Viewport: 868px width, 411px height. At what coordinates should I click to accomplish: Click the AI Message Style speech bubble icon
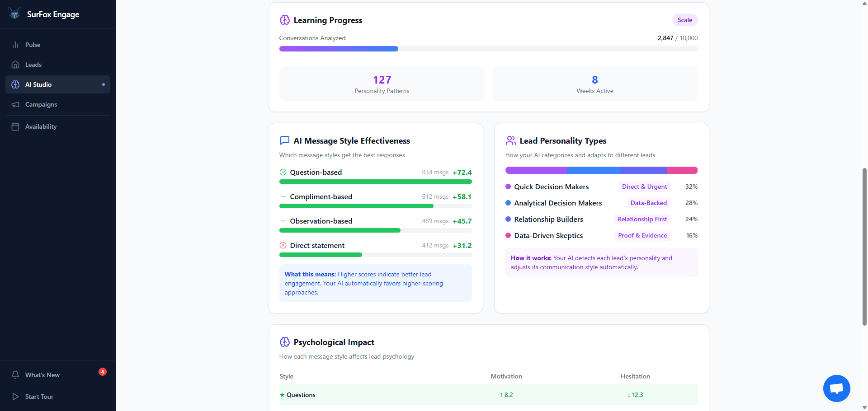click(284, 140)
